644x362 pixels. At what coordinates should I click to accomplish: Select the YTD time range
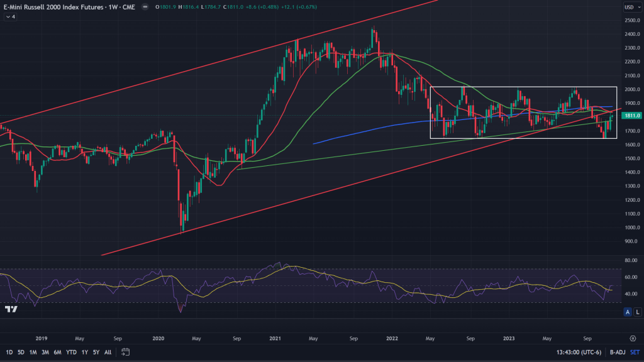click(70, 351)
